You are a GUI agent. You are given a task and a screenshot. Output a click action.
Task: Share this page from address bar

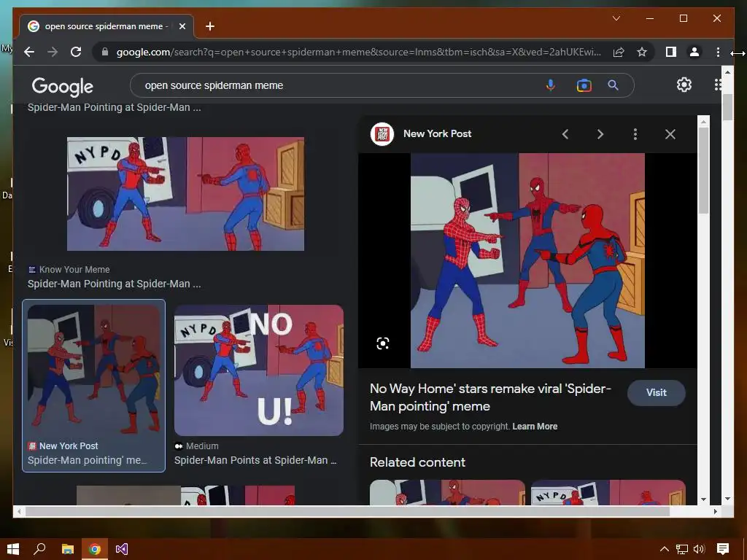pos(619,52)
